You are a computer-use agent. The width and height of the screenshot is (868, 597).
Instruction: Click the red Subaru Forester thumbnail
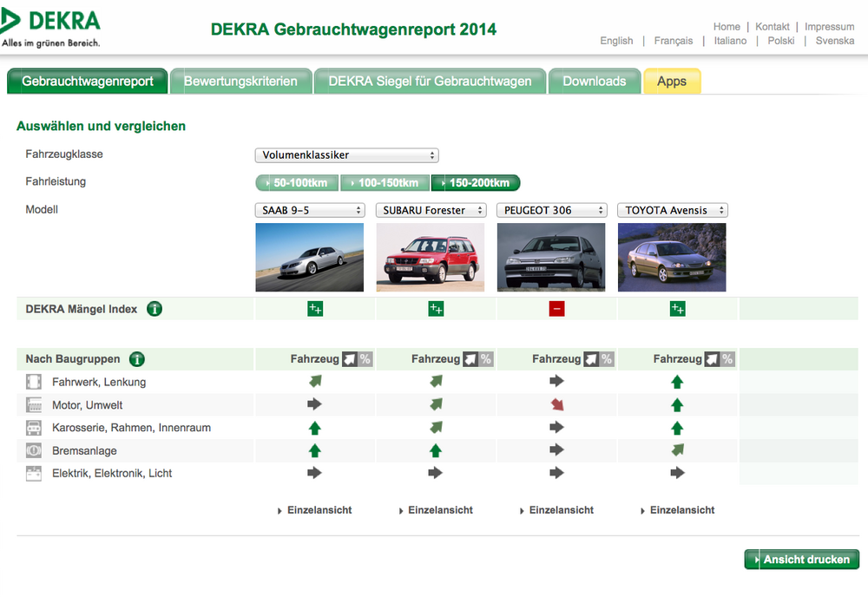[x=431, y=257]
